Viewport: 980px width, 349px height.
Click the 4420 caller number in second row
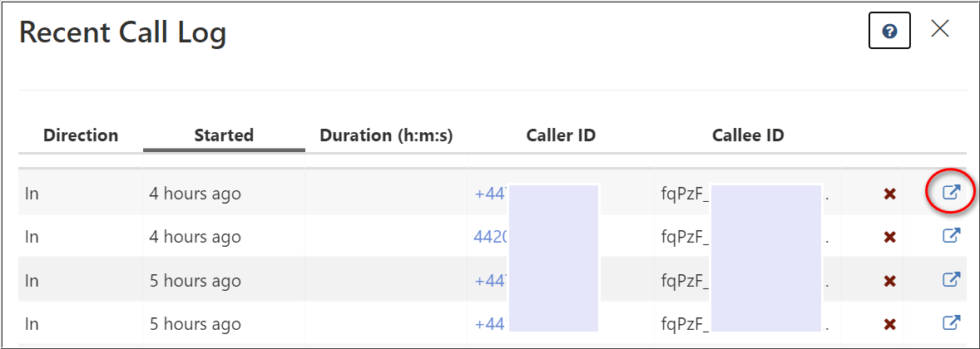pos(492,238)
